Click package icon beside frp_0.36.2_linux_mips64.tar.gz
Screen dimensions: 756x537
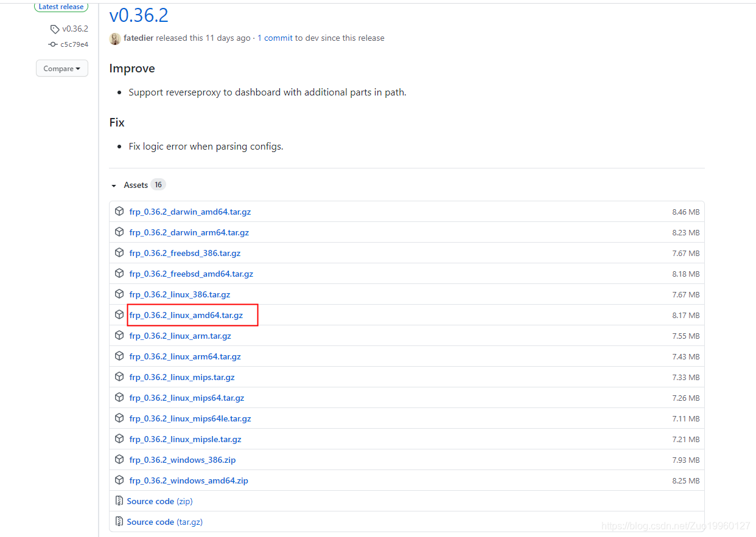pyautogui.click(x=119, y=398)
